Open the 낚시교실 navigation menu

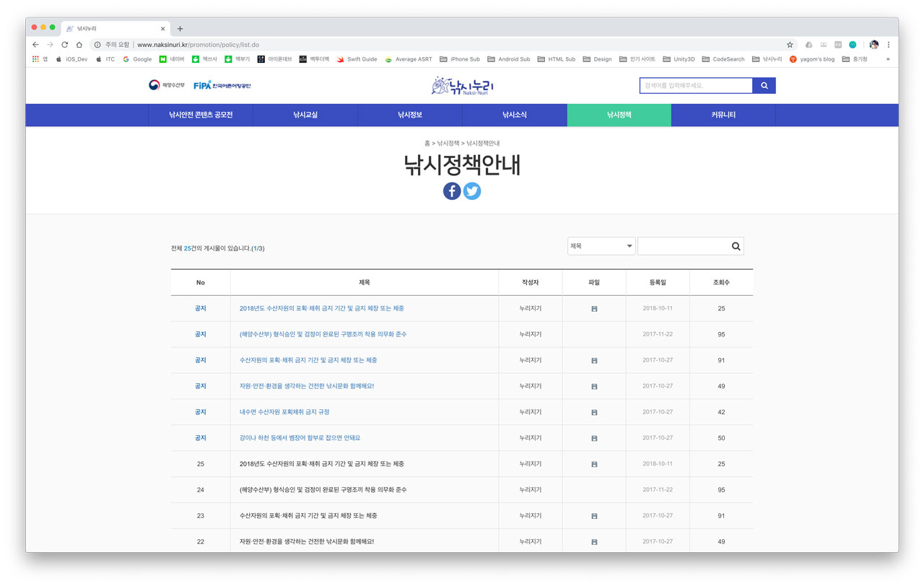click(305, 115)
